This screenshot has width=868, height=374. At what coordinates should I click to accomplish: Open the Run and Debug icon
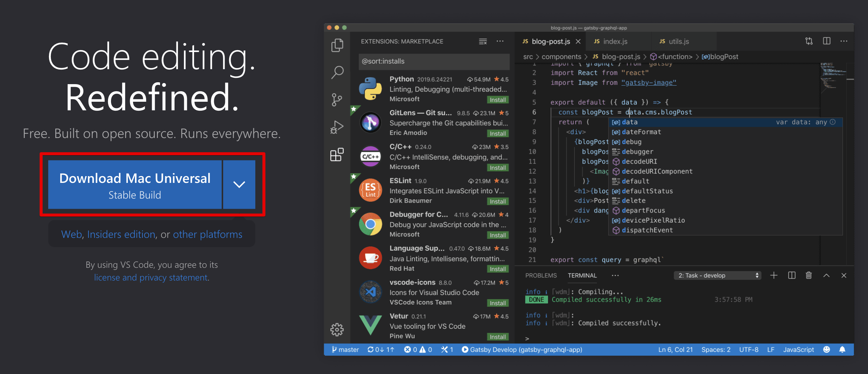point(337,127)
